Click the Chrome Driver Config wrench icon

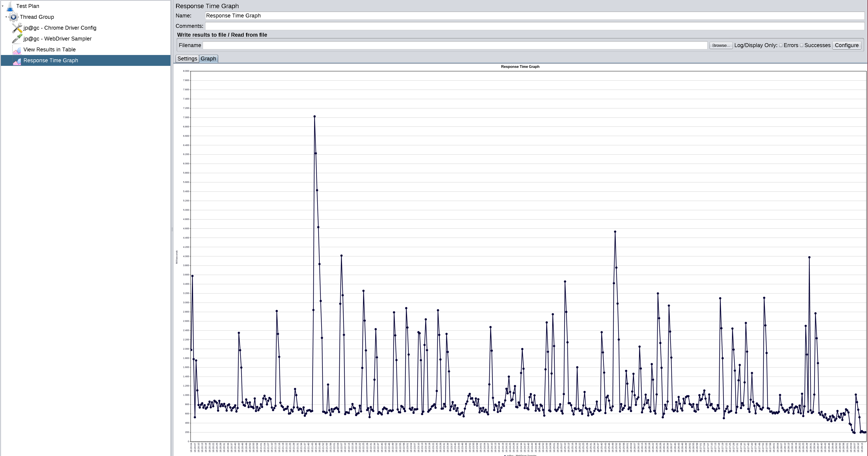[17, 28]
